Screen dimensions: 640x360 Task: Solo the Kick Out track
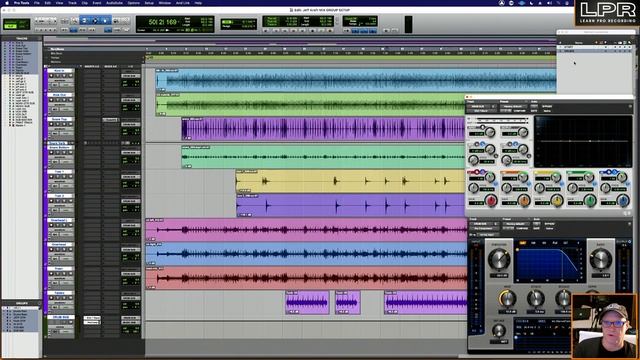pos(64,100)
